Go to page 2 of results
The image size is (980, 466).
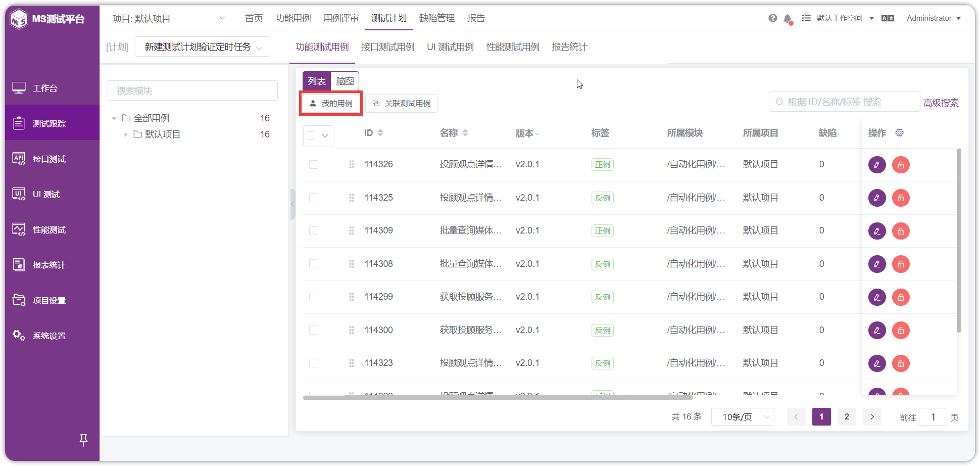coord(847,417)
